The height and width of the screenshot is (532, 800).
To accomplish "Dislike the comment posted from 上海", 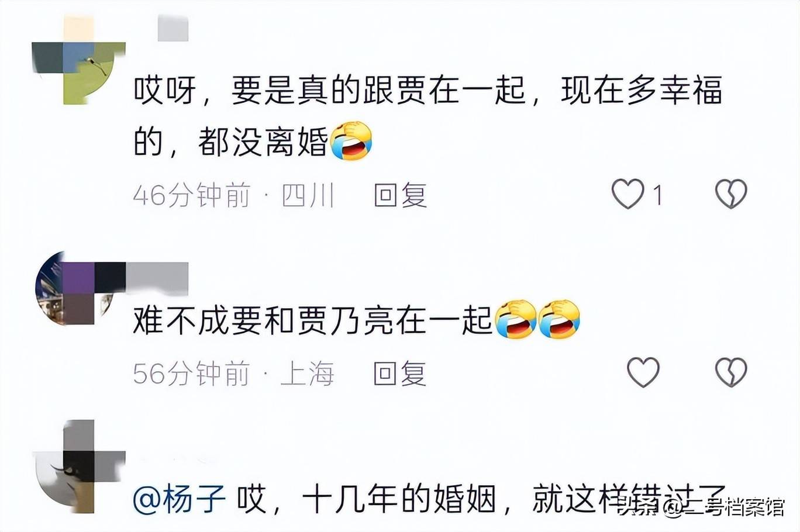I will point(731,372).
